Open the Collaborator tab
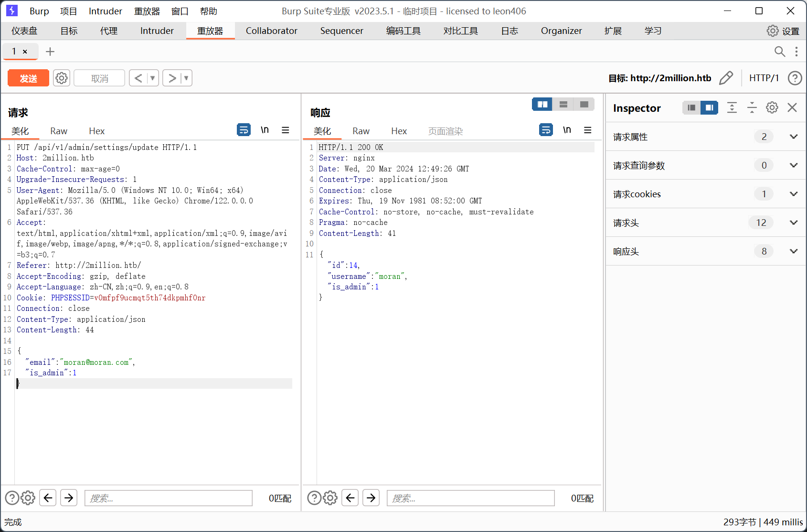The image size is (807, 532). tap(271, 31)
